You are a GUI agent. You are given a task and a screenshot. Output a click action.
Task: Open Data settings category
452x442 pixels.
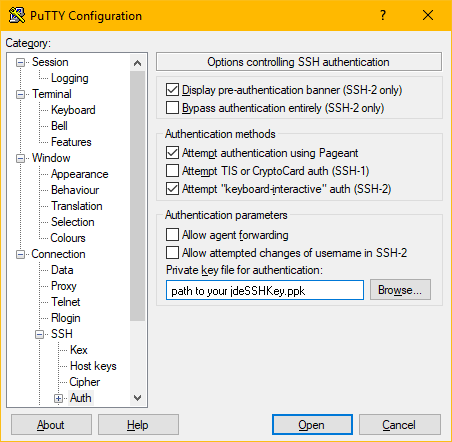[62, 270]
